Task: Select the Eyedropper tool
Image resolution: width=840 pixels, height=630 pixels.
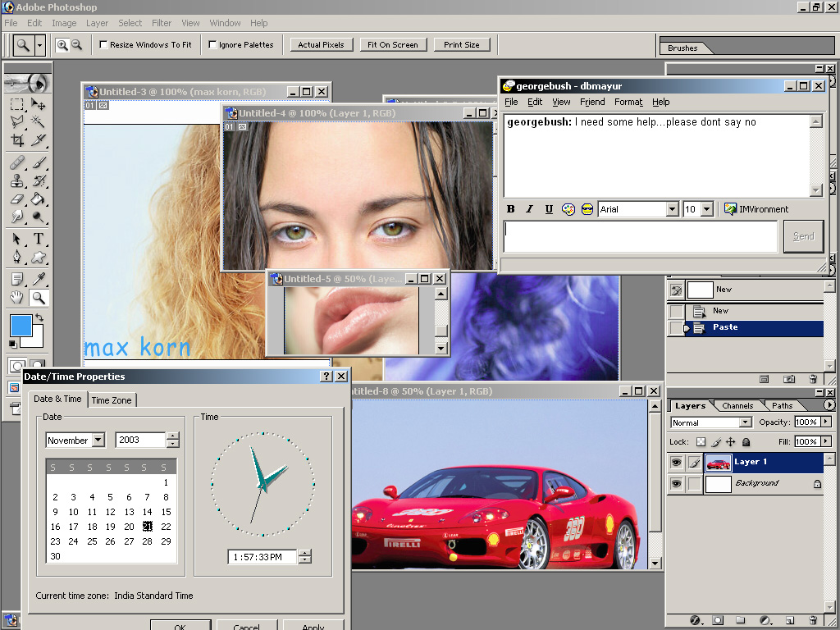Action: point(38,279)
